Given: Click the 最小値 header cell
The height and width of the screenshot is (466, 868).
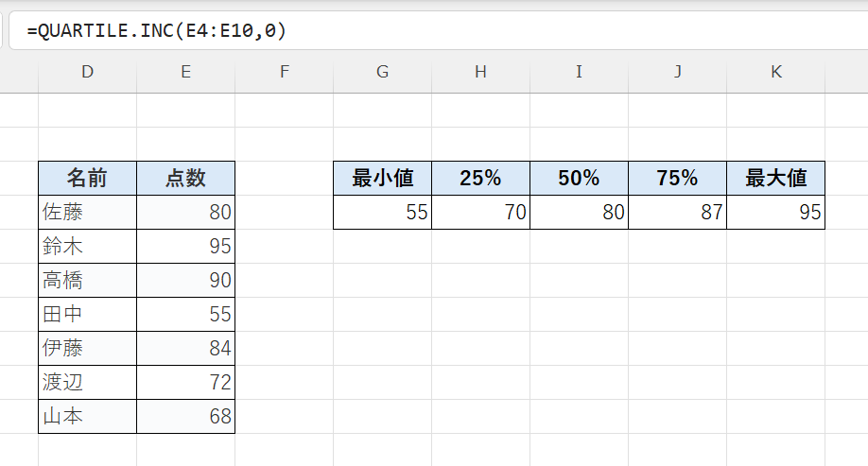Looking at the screenshot, I should [x=382, y=178].
